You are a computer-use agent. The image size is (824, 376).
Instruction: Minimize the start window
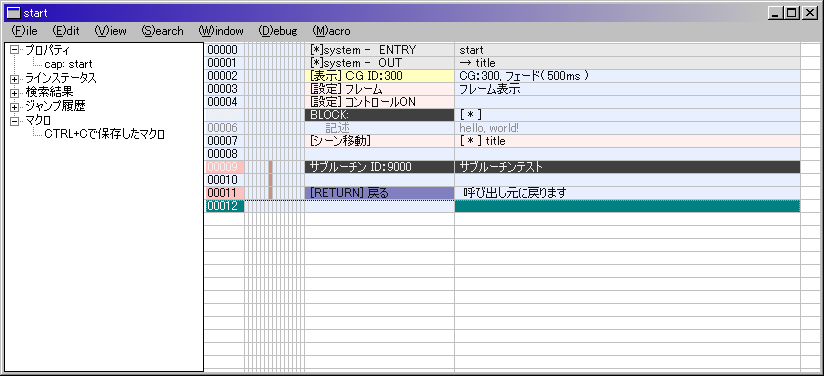[x=775, y=13]
